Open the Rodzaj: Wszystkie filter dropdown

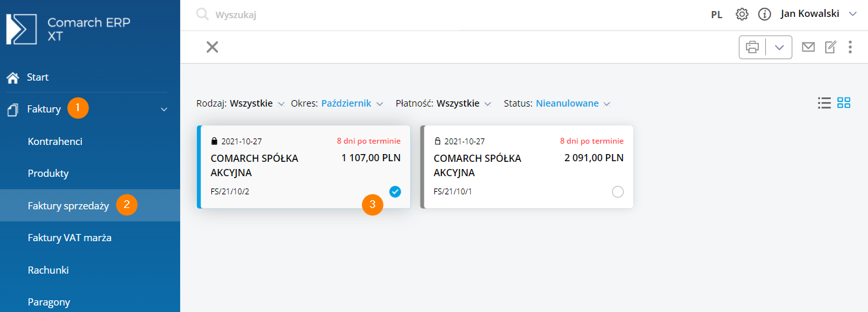coord(241,103)
